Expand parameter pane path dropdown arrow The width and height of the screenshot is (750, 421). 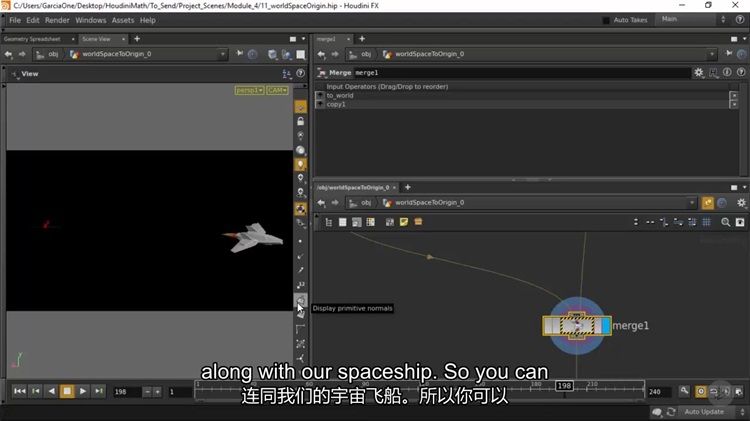tap(711, 54)
